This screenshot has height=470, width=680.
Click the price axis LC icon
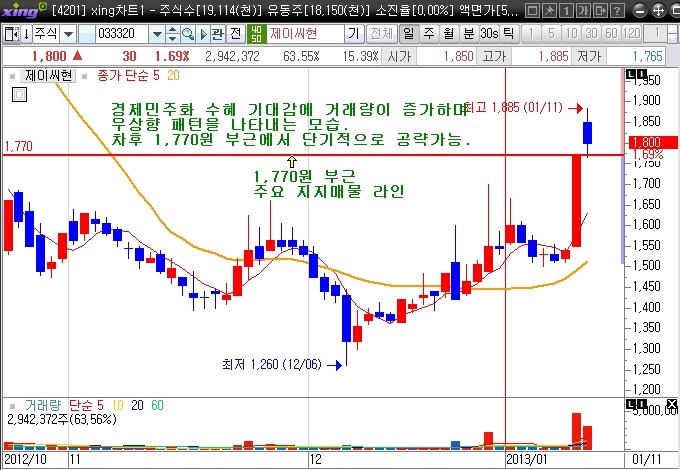[x=636, y=75]
